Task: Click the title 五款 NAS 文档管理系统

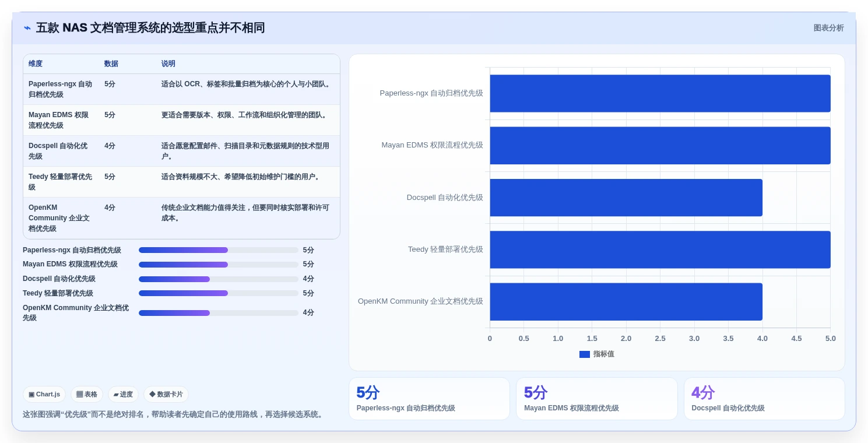Action: [x=150, y=28]
